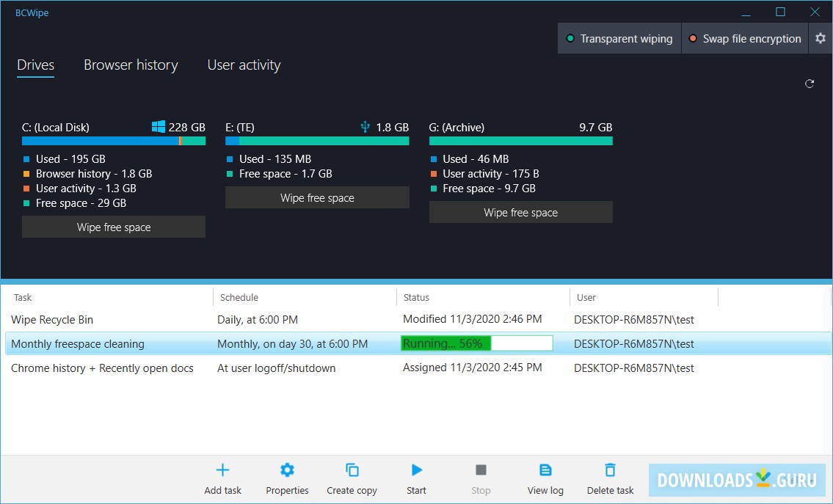Click 'User activity - 175 B' legend

point(491,174)
